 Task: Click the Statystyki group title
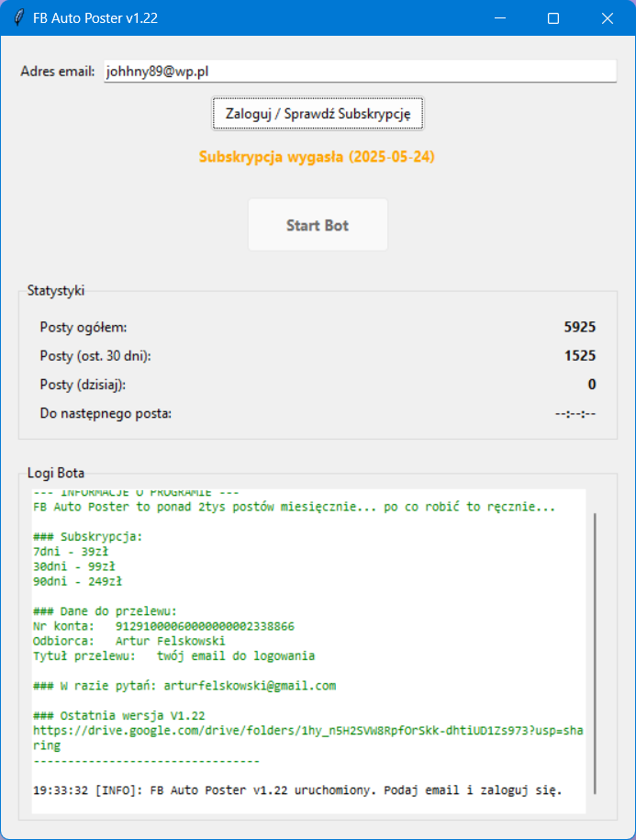pyautogui.click(x=56, y=290)
